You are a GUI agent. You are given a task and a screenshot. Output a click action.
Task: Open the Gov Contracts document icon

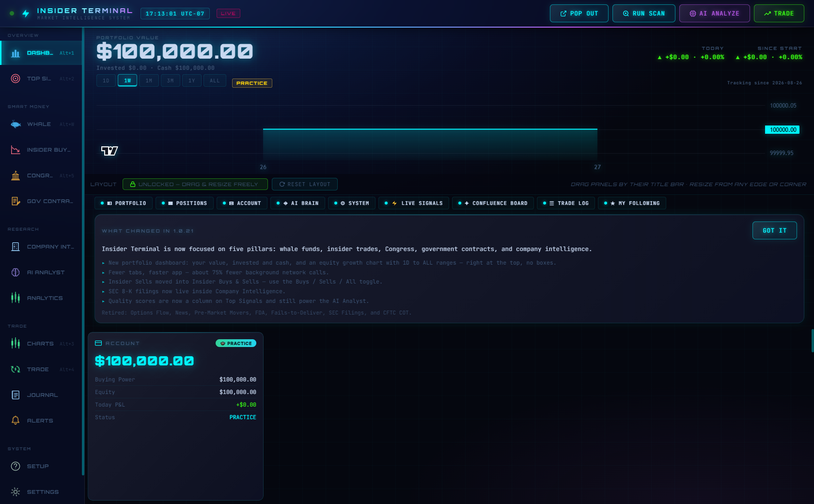coord(16,201)
